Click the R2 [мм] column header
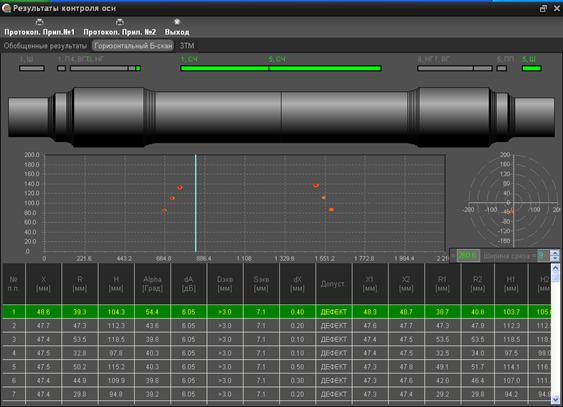This screenshot has height=407, width=563. click(478, 284)
